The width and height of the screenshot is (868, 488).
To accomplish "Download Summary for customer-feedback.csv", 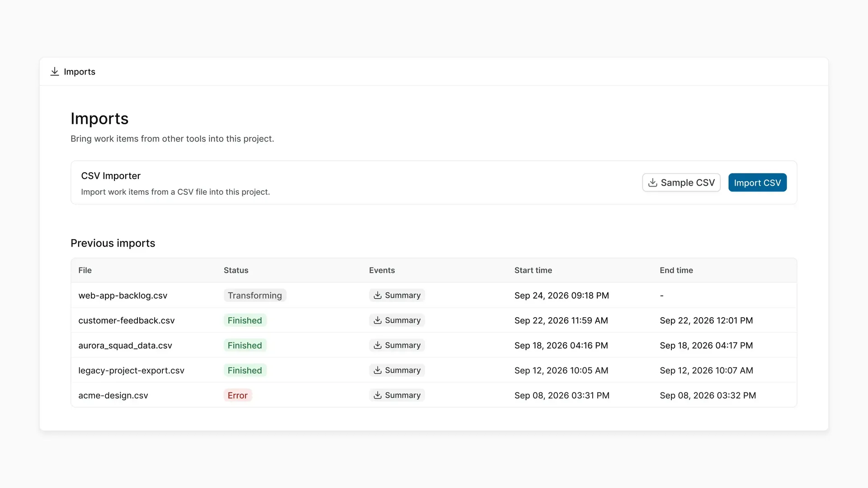I will point(397,320).
